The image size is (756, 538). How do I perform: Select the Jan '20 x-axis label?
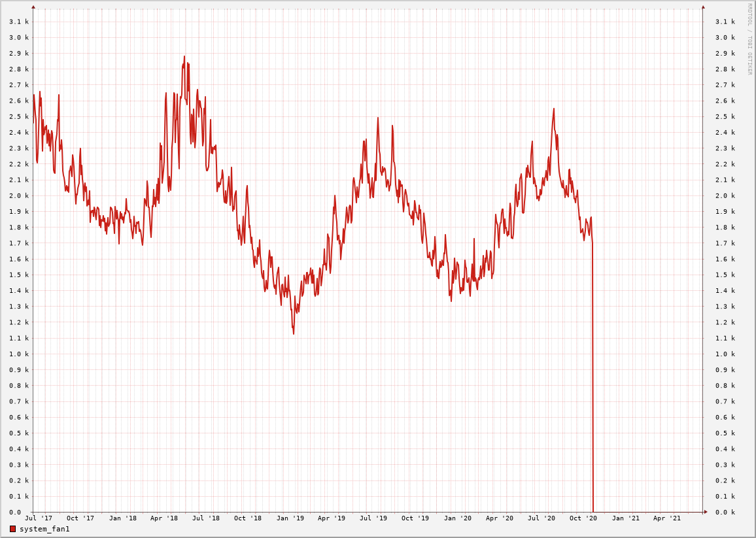click(x=457, y=518)
